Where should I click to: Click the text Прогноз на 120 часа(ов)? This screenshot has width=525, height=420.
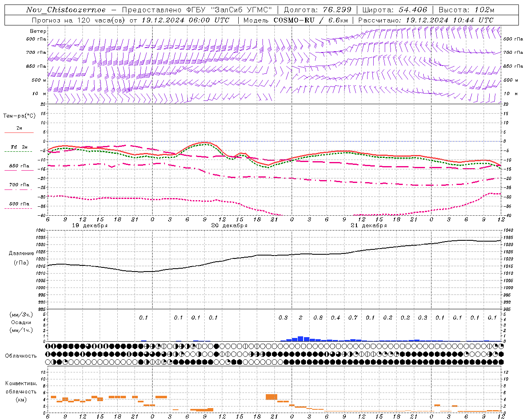pos(79,20)
